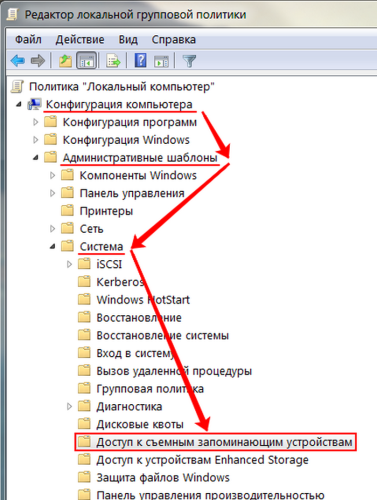Expand the Конфигурация Windows folder
377x500 pixels.
click(36, 140)
